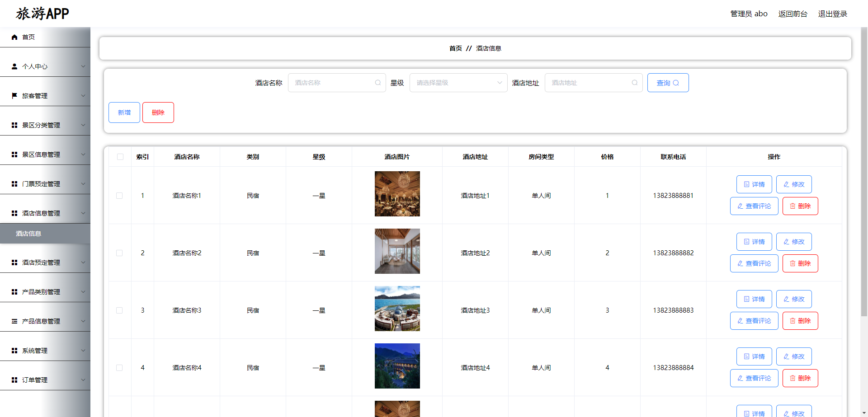Collapse the 酒店信息管理 section
Image resolution: width=868 pixels, height=417 pixels.
[45, 213]
